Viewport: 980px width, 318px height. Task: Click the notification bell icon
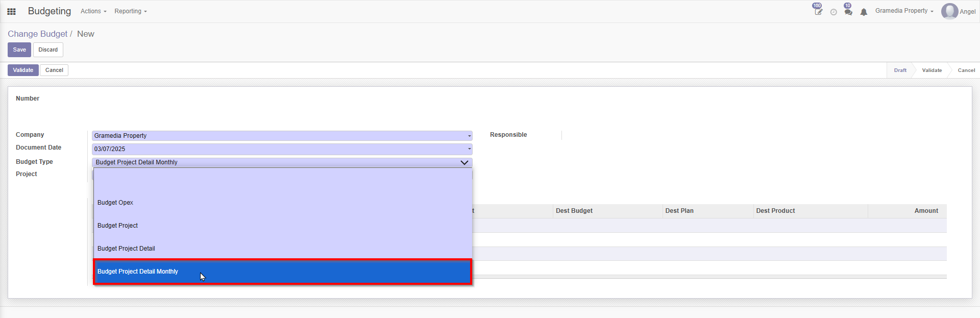click(x=864, y=12)
